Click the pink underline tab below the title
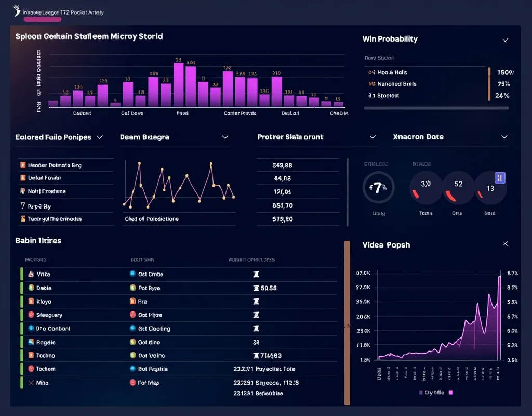Image resolution: width=532 pixels, height=416 pixels. click(43, 19)
